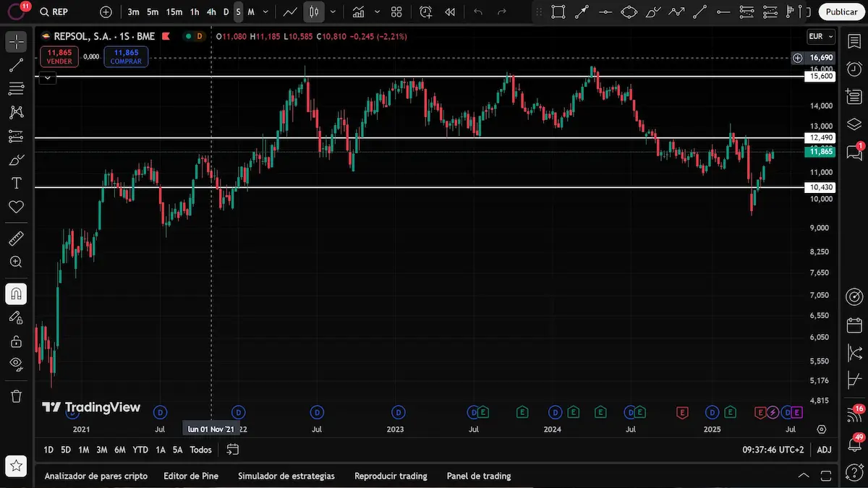Select the Todos date range option
The image size is (868, 488).
pos(200,449)
